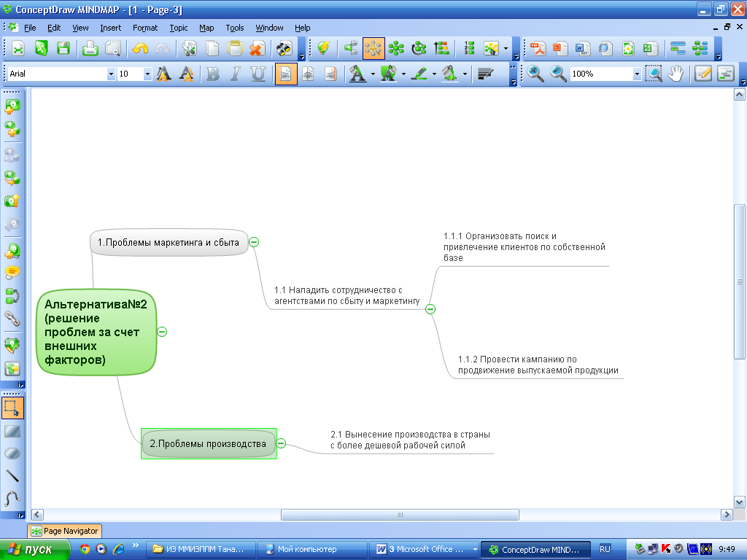This screenshot has height=560, width=747.
Task: Click the Export to Word RTF icon
Action: (x=583, y=49)
